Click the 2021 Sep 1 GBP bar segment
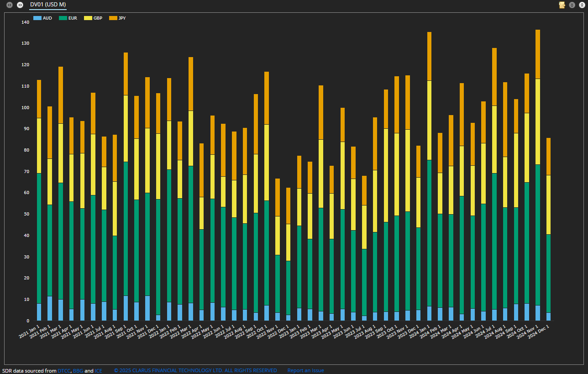The width and height of the screenshot is (588, 374). tap(126, 128)
